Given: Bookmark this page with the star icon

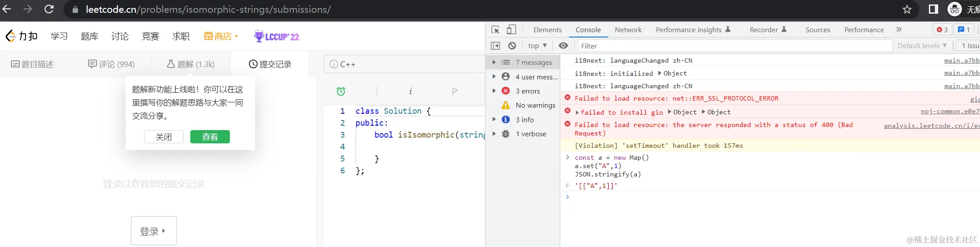Looking at the screenshot, I should coord(907,9).
